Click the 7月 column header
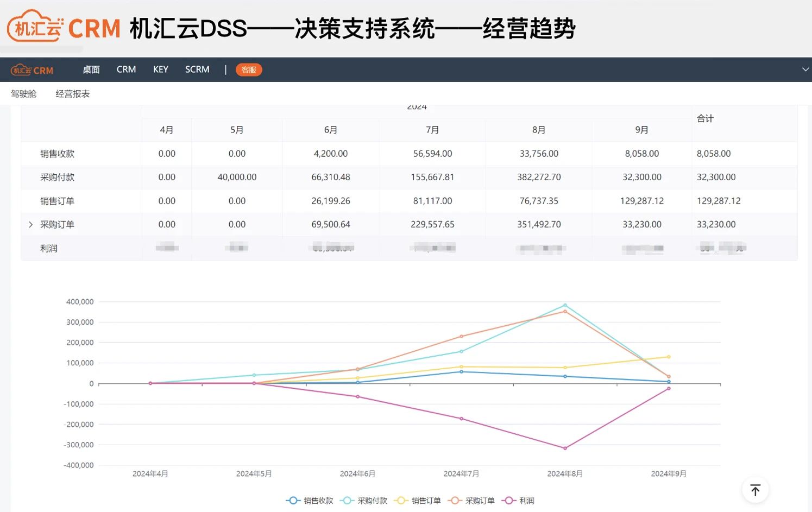Image resolution: width=812 pixels, height=512 pixels. coord(432,130)
